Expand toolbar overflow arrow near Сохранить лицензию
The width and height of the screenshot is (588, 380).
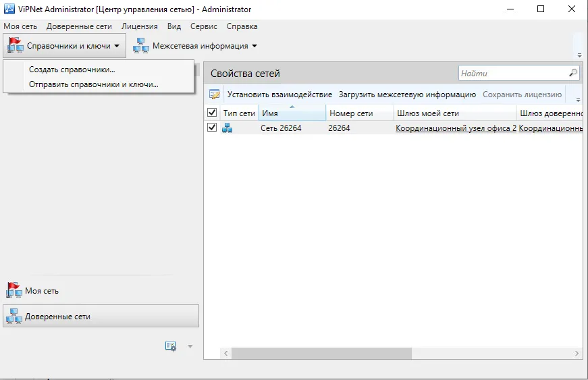(x=579, y=100)
